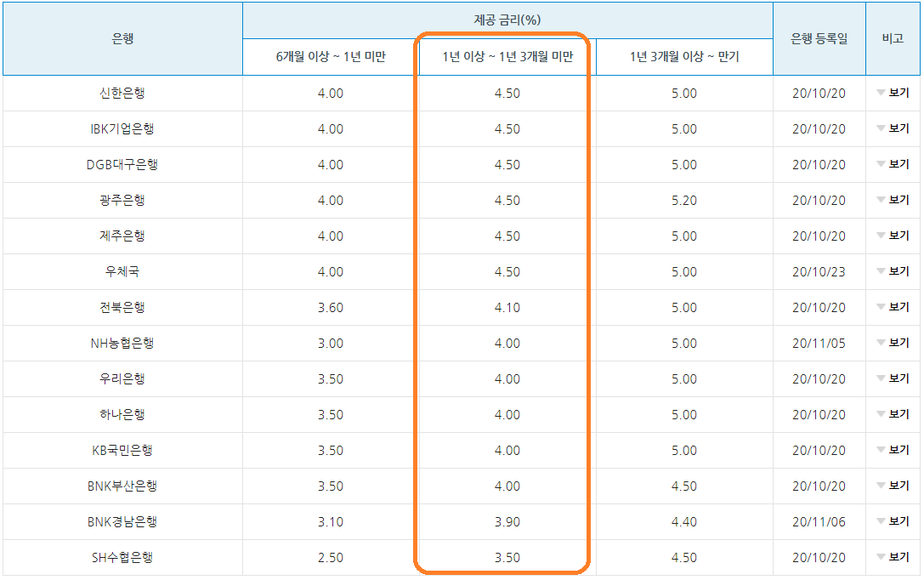This screenshot has height=580, width=924.
Task: Select the 우체국 row name
Action: click(x=122, y=272)
